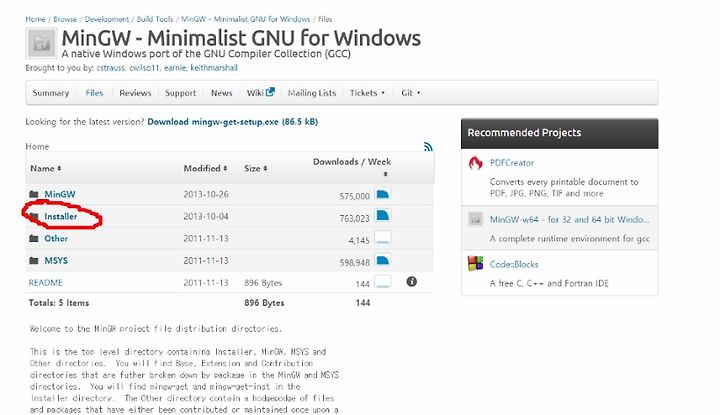Image resolution: width=720 pixels, height=415 pixels.
Task: Open download stats chart for README row
Action: click(383, 281)
